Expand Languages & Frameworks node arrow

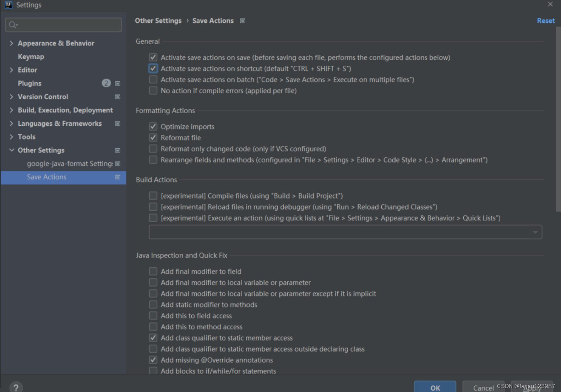point(11,124)
